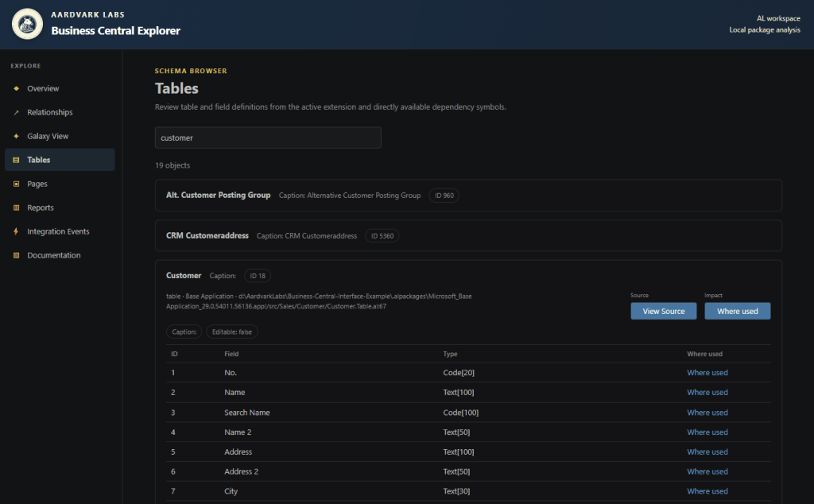Click the Field column header
The image size is (814, 504).
231,354
